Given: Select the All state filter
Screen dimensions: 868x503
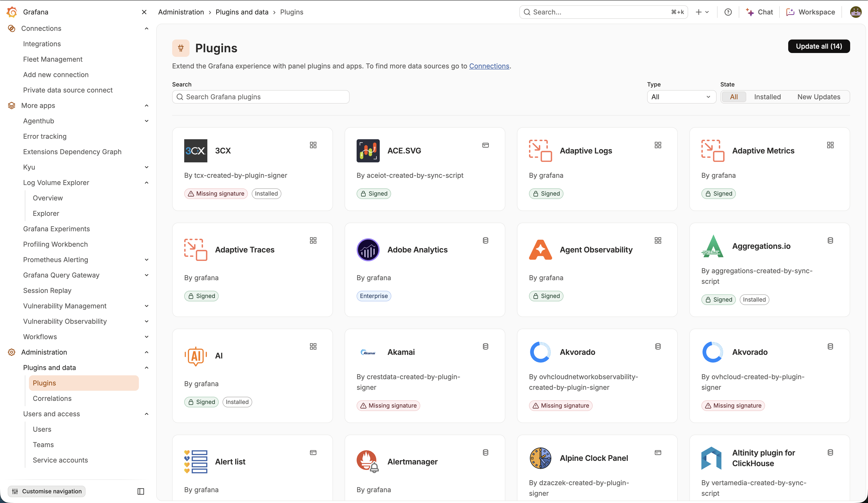Looking at the screenshot, I should pyautogui.click(x=734, y=97).
